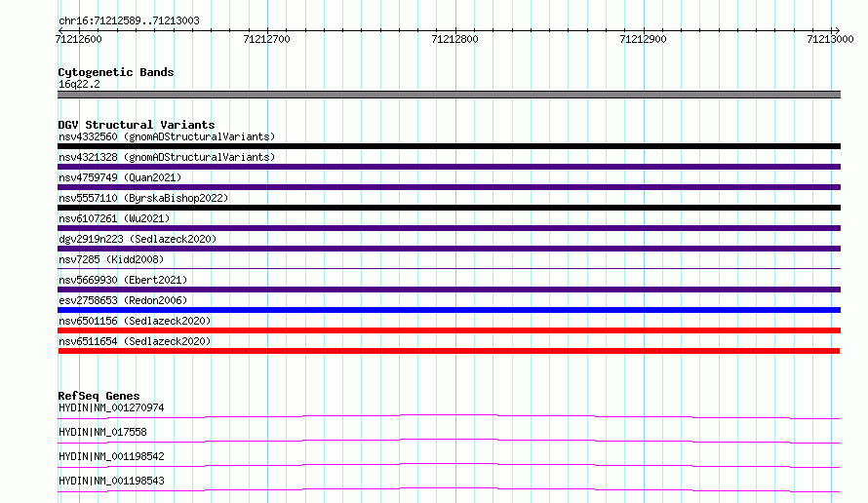Screen dimensions: 868x503
Task: Open variant nsv6107261 (Wu2021) label
Action: click(x=114, y=218)
